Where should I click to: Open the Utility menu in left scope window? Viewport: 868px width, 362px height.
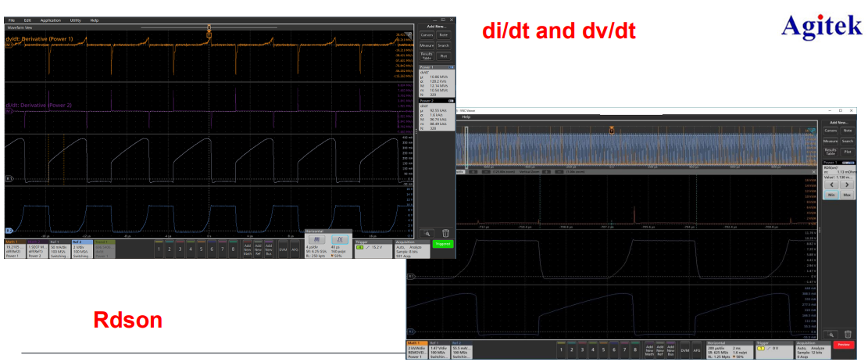75,20
